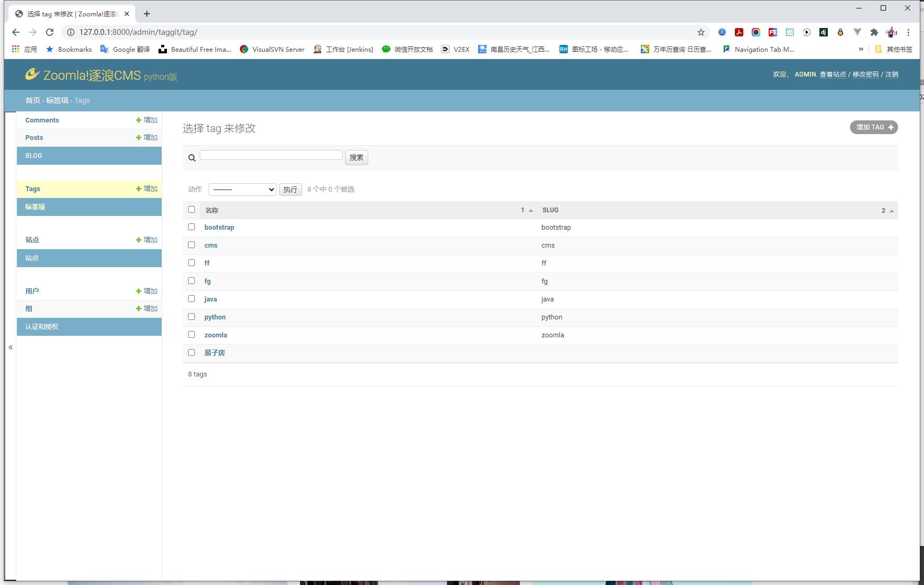Open the other bookmarks folder
Viewport: 924px width, 585px height.
894,49
